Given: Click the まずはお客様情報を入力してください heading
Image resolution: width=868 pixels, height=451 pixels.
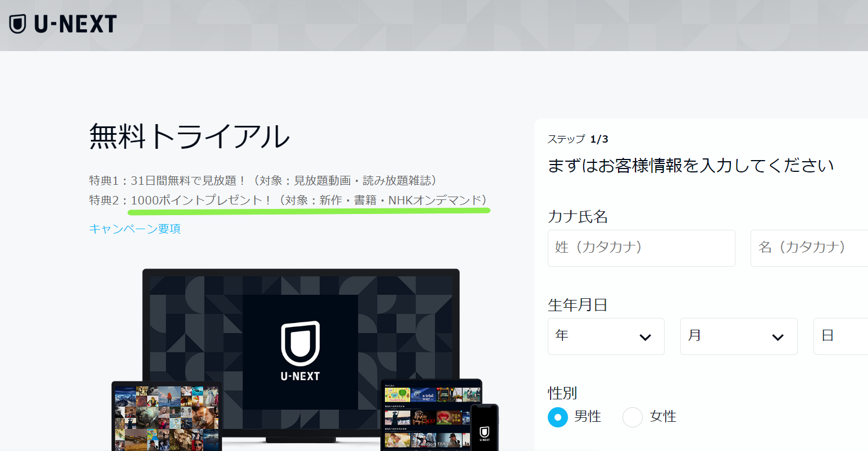Looking at the screenshot, I should (690, 166).
